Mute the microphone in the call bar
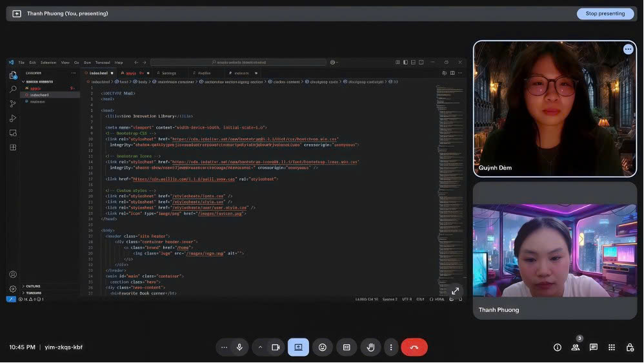 click(239, 347)
